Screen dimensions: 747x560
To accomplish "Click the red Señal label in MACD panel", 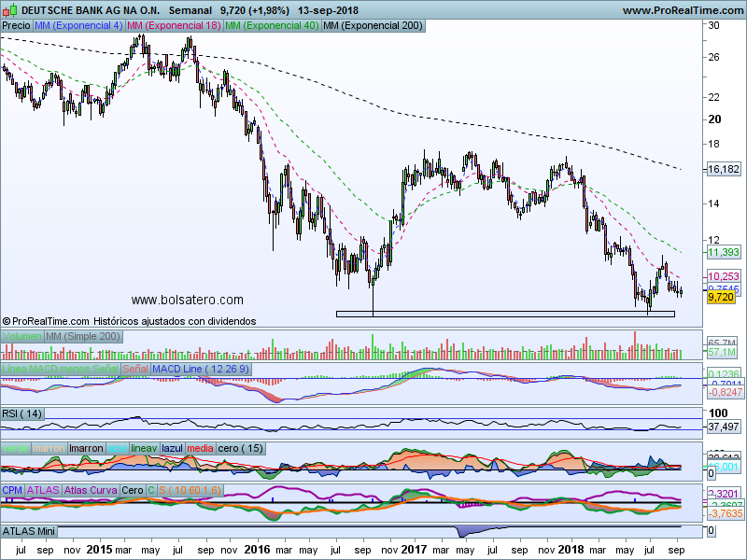I will pyautogui.click(x=134, y=370).
